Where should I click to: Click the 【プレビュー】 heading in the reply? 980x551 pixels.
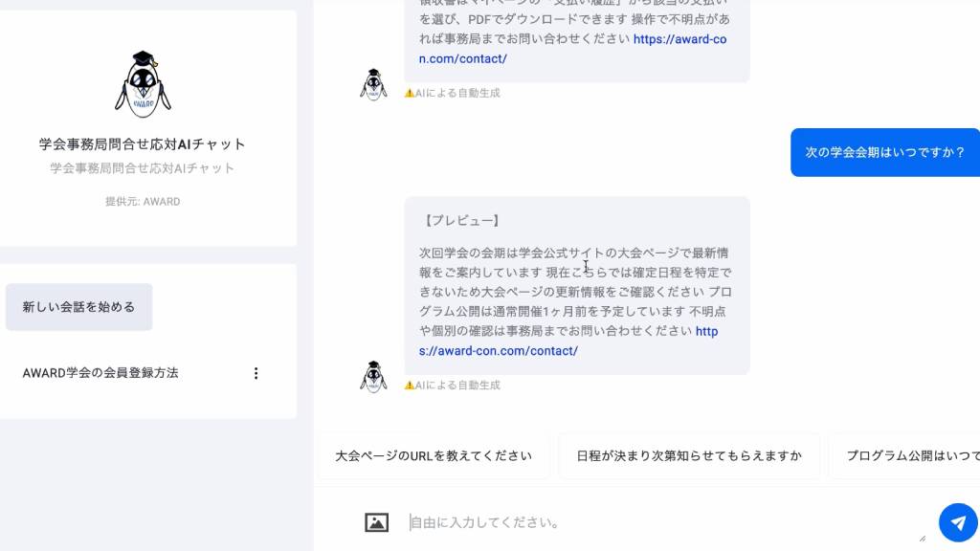point(459,221)
